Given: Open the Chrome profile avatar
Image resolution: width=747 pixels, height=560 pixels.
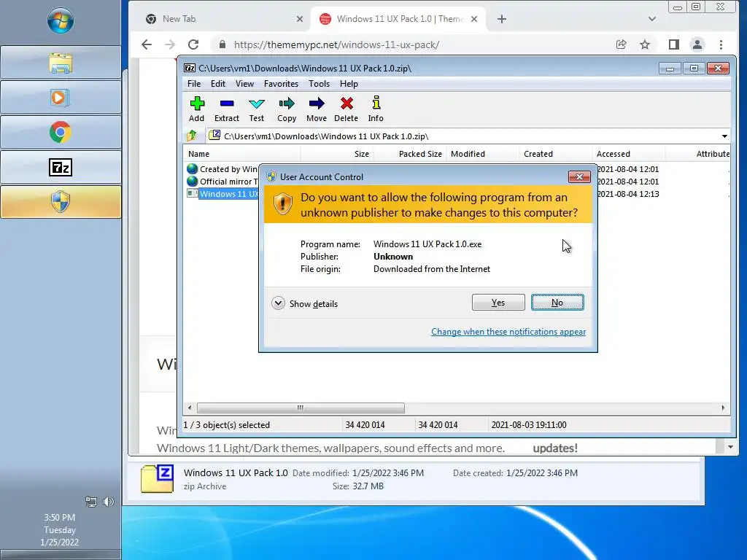Looking at the screenshot, I should coord(697,44).
